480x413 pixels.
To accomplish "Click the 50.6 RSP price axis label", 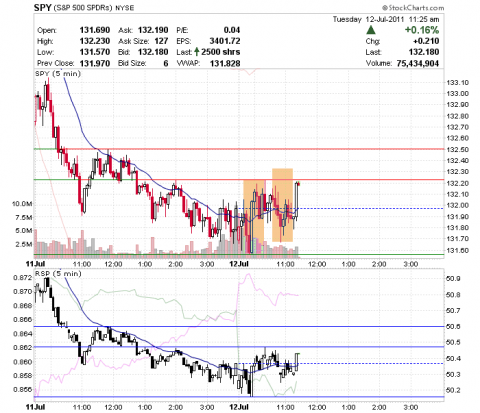I will 453,327.
